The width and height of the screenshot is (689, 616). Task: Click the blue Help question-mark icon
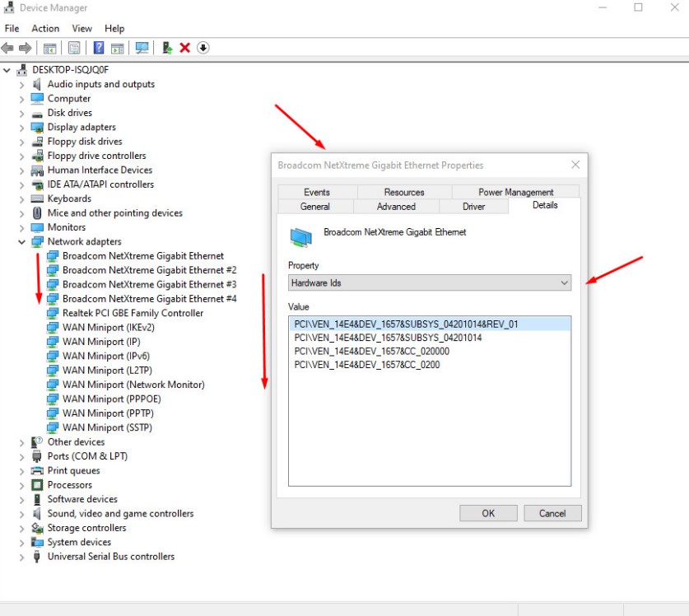[99, 48]
